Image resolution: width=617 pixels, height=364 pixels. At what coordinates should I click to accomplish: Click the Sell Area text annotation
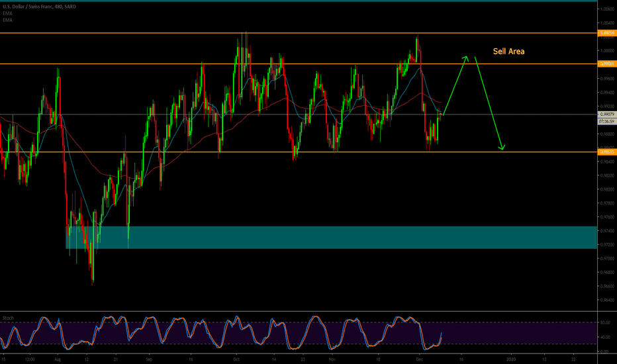(508, 51)
